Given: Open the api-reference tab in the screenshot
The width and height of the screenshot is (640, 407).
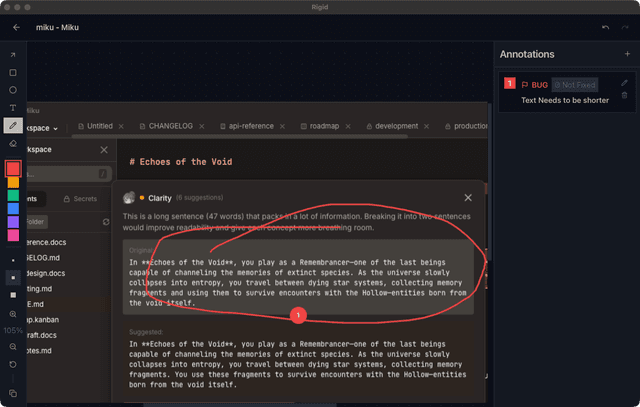Looking at the screenshot, I should [x=247, y=126].
